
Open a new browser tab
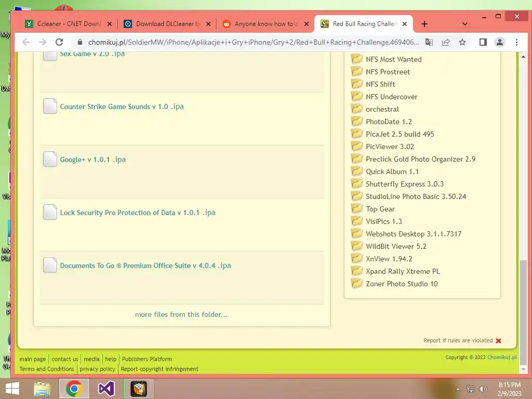click(424, 24)
